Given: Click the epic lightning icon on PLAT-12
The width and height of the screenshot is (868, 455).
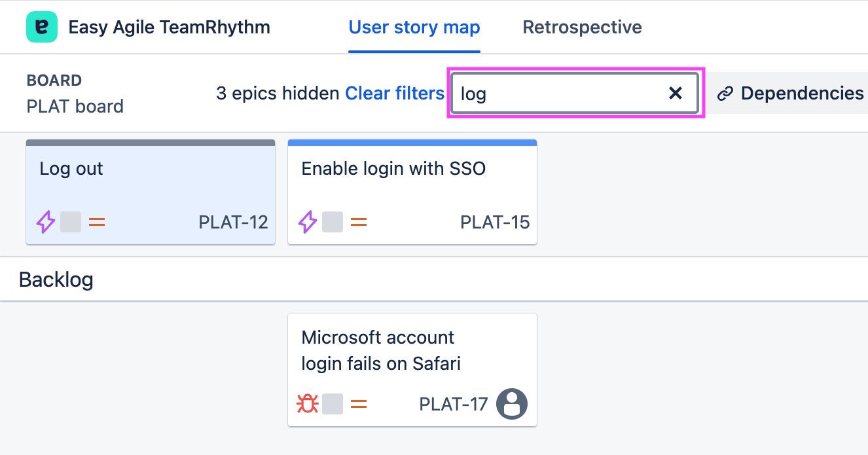Looking at the screenshot, I should click(45, 223).
